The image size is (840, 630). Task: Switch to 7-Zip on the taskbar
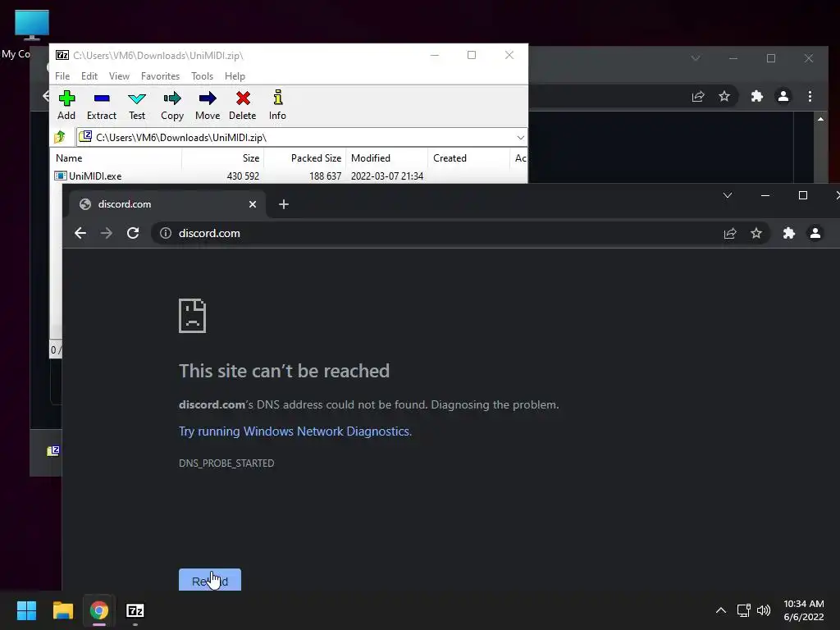click(135, 610)
